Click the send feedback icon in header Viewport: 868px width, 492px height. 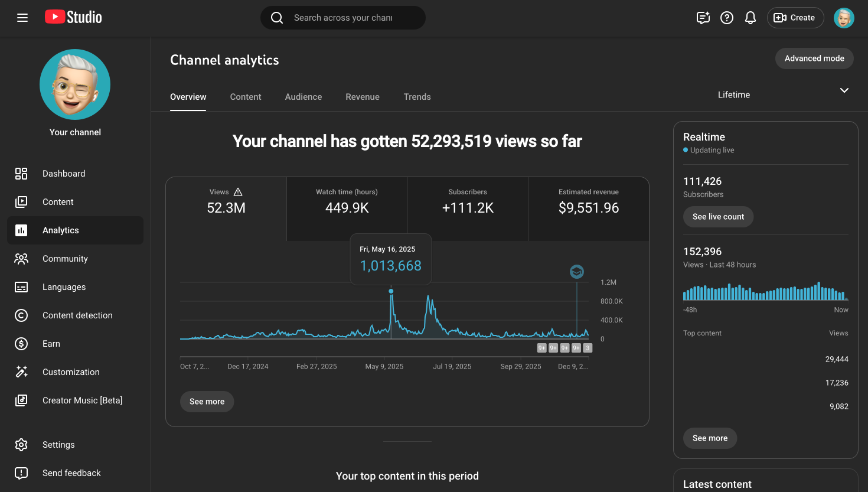pyautogui.click(x=703, y=18)
